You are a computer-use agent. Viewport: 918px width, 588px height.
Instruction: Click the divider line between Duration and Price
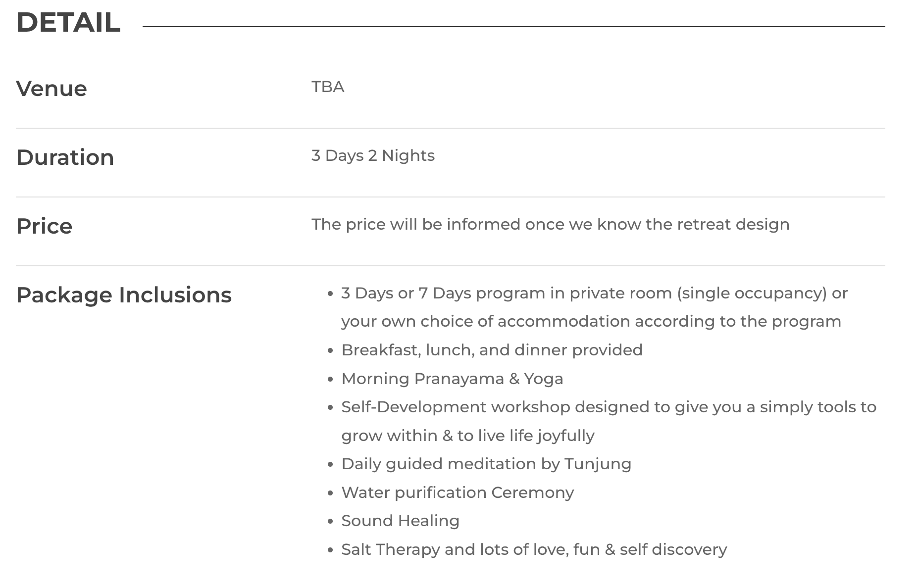(450, 197)
